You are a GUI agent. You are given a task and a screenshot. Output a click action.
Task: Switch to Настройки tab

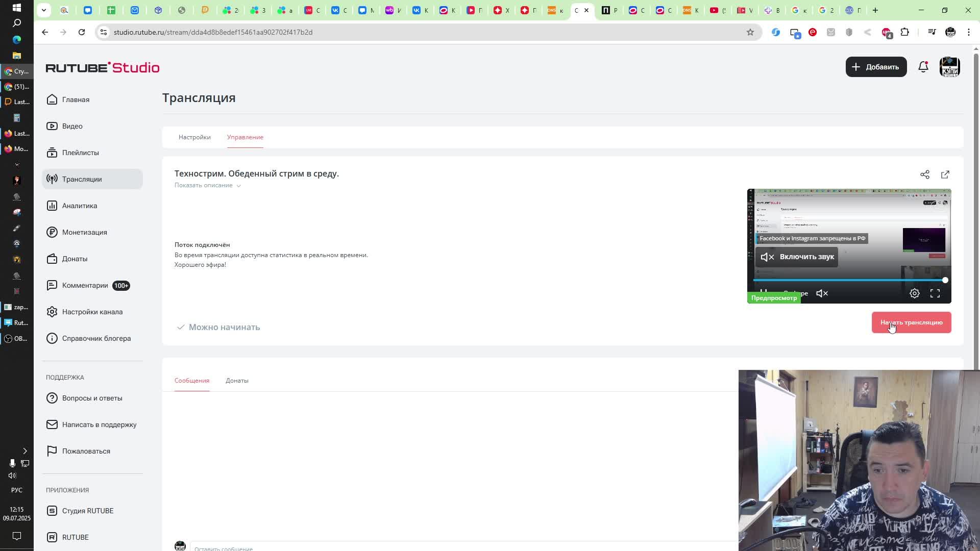[194, 137]
